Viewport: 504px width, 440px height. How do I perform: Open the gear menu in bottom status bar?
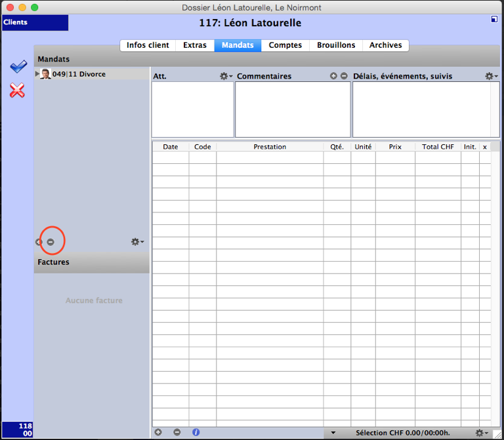pyautogui.click(x=482, y=433)
